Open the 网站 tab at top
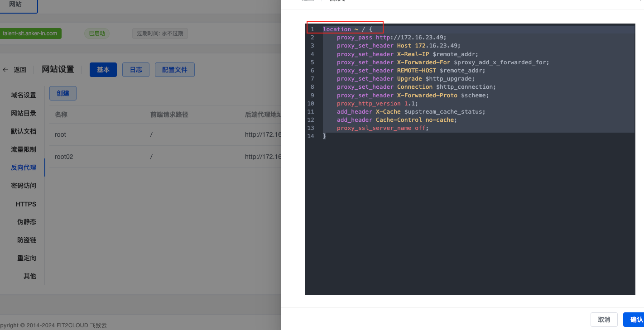Screen dimensions: 644x330 [x=15, y=4]
